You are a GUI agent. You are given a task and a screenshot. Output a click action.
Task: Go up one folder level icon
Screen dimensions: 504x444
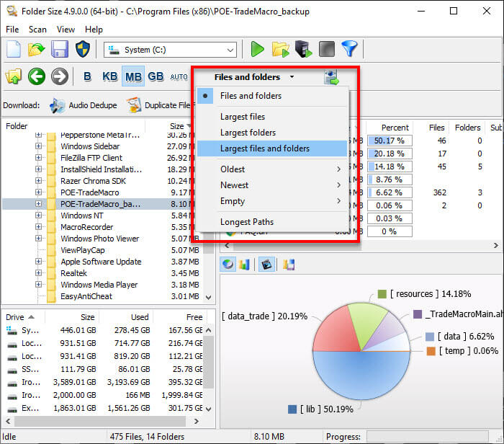[x=14, y=76]
